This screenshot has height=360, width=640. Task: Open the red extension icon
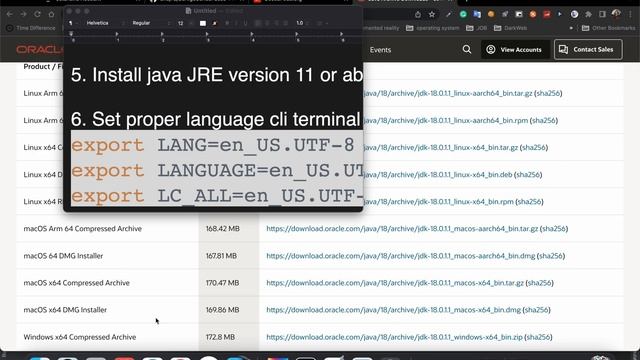click(x=547, y=14)
